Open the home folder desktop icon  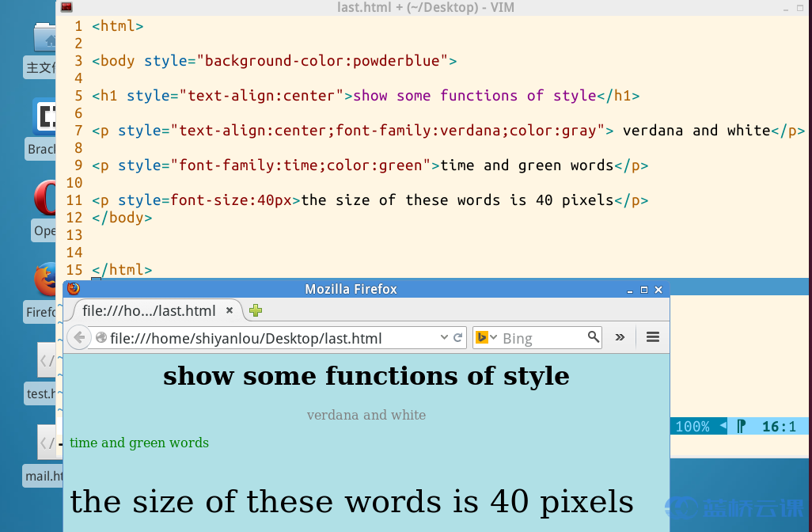click(44, 38)
